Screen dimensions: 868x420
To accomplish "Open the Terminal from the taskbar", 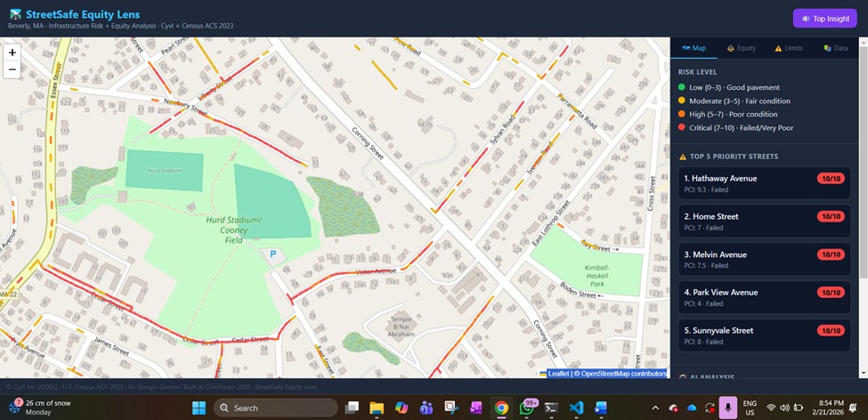I will click(551, 408).
